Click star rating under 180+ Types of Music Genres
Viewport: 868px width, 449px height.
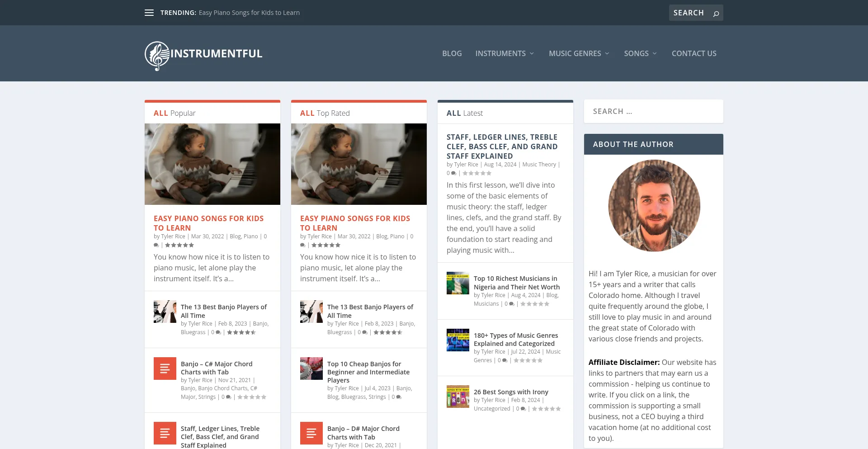[528, 361]
